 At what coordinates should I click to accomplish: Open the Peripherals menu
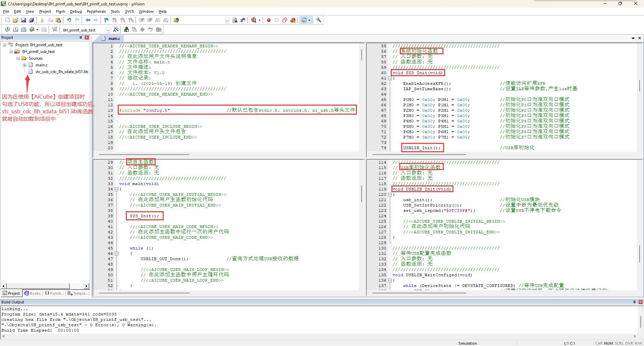tap(96, 11)
